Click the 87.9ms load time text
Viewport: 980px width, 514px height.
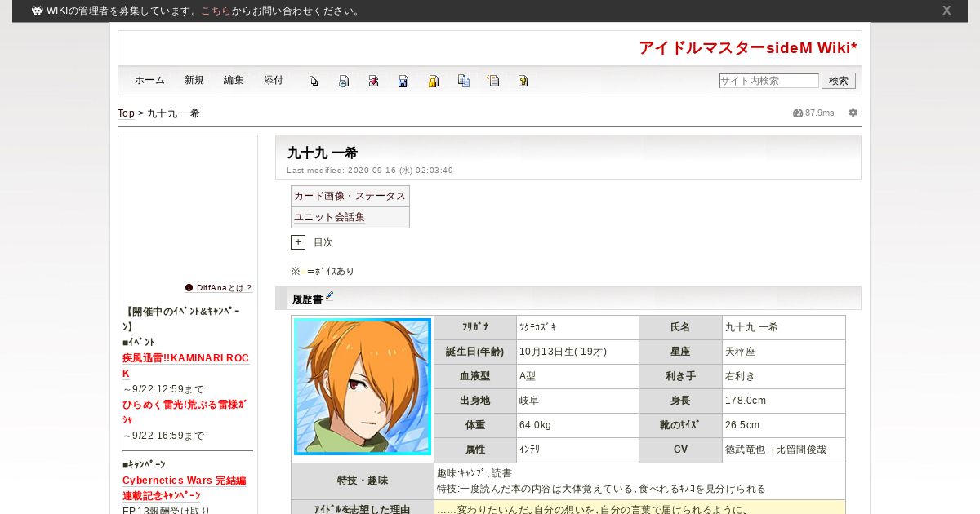(x=820, y=113)
